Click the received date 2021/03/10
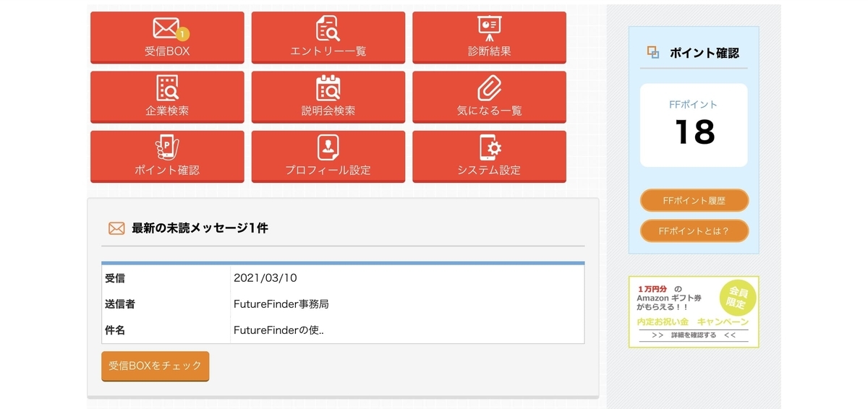This screenshot has width=868, height=409. point(265,278)
